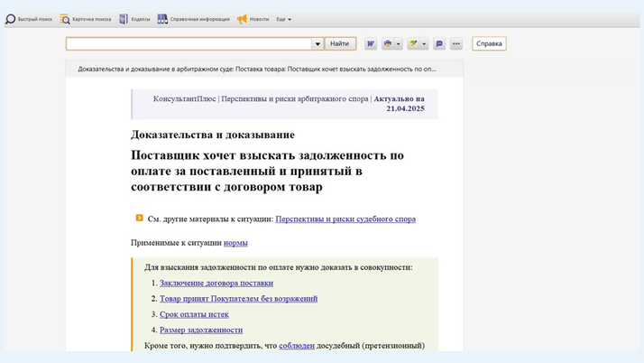The image size is (644, 363).
Task: Click the Справка help button
Action: (x=489, y=43)
